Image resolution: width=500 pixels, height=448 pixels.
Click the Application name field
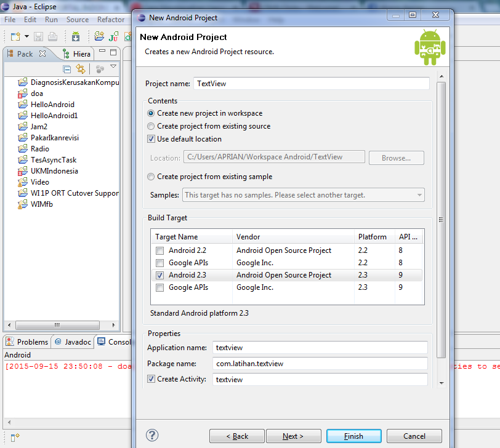click(320, 348)
